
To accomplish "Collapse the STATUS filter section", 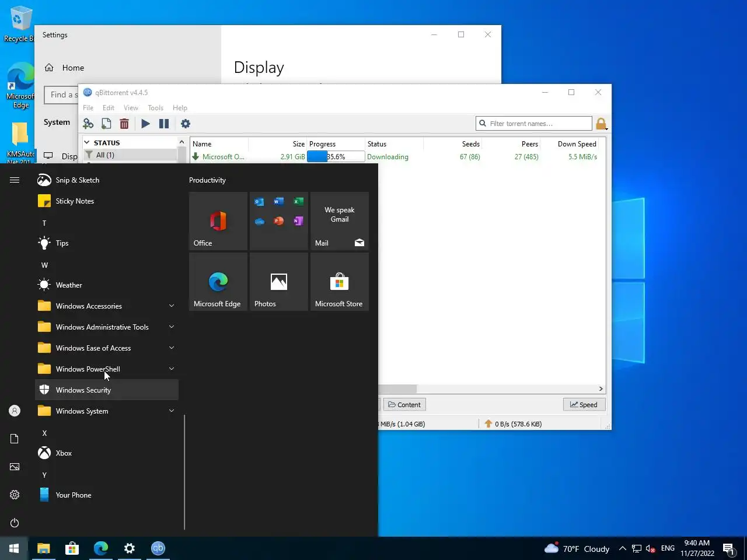I will [87, 142].
